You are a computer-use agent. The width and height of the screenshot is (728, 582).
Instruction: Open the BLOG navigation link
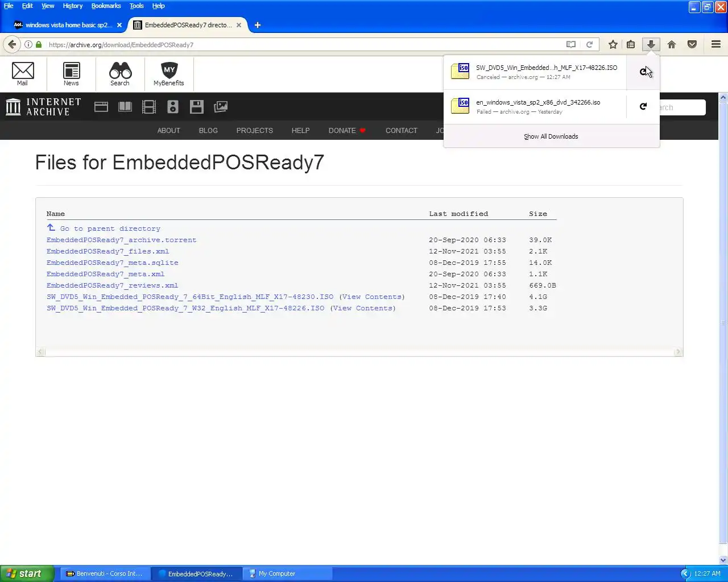point(208,130)
